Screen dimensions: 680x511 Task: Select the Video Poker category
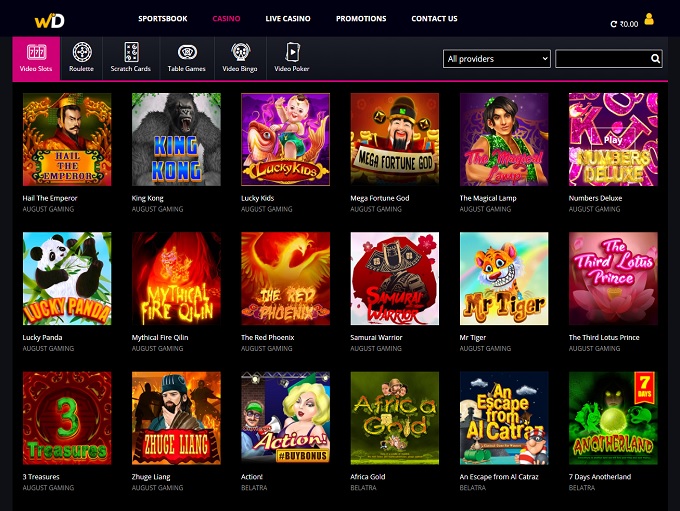[292, 58]
